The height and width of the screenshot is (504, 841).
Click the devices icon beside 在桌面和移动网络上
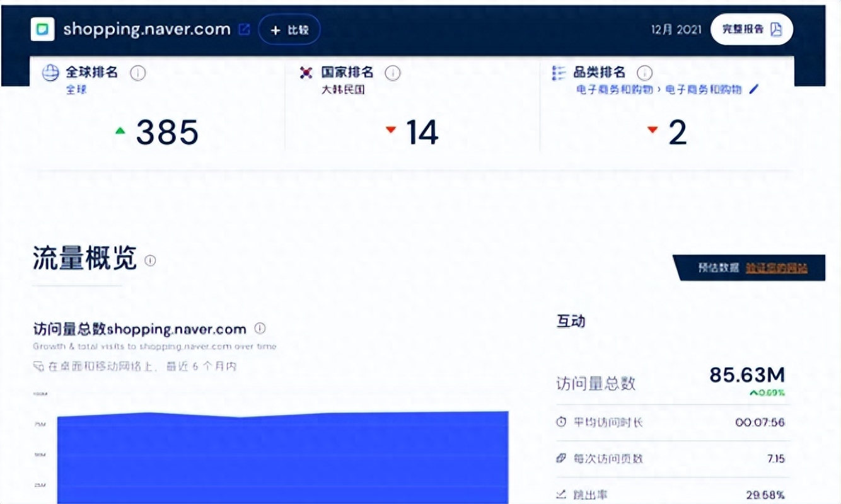click(38, 366)
